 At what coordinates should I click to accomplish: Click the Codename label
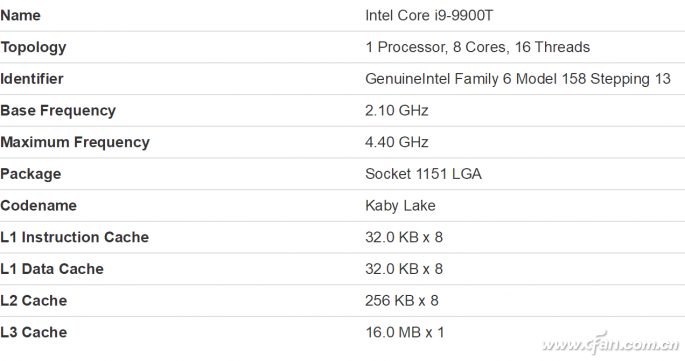coord(38,205)
